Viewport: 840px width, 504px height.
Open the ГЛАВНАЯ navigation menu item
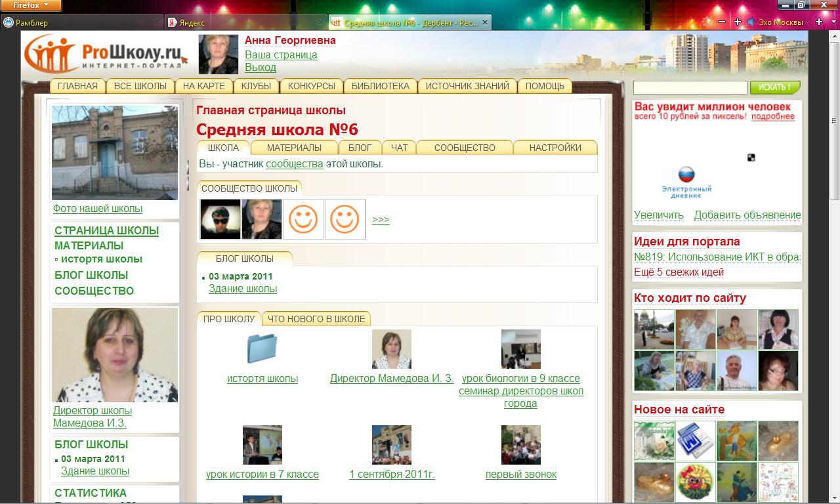pyautogui.click(x=77, y=86)
